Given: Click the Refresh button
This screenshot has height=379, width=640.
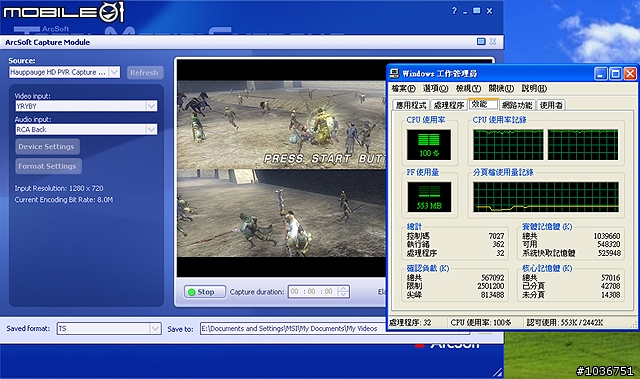Looking at the screenshot, I should pos(144,73).
